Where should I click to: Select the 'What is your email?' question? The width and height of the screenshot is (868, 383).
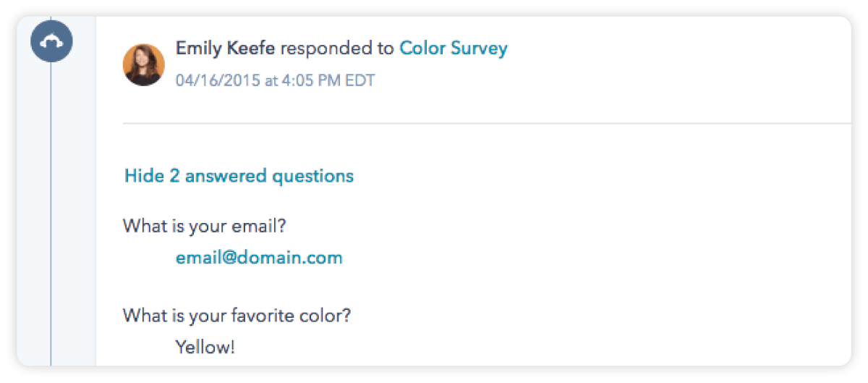pos(205,226)
